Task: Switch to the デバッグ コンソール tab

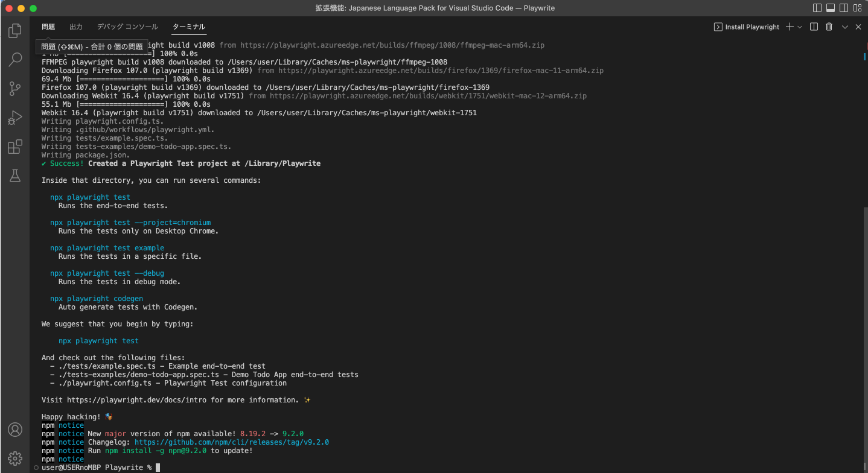Action: tap(127, 27)
